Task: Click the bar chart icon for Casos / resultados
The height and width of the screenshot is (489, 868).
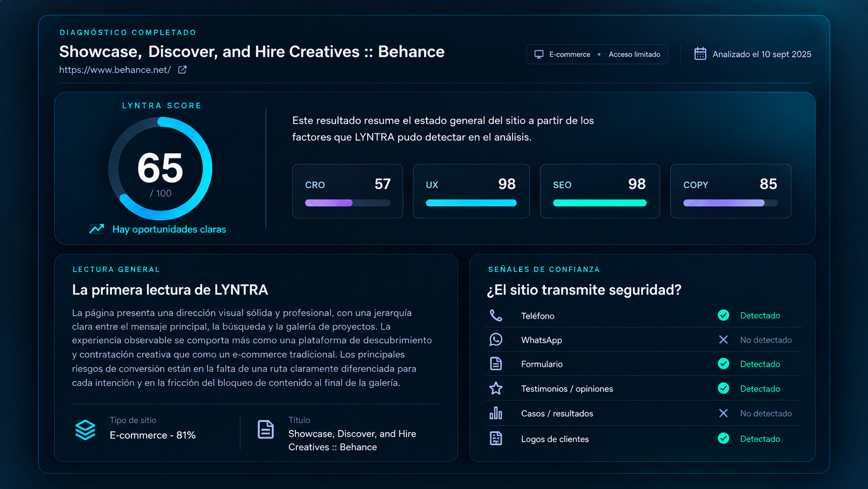Action: pos(496,413)
